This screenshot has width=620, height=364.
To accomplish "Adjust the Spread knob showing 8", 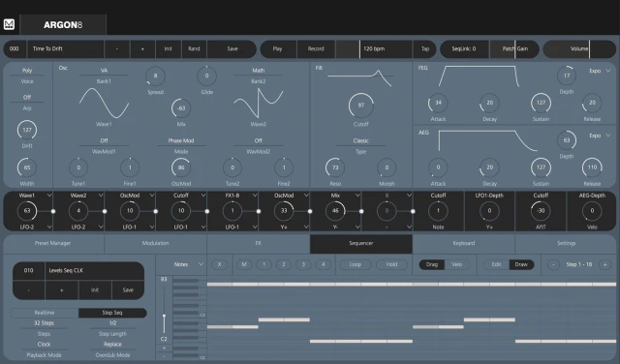I will click(x=155, y=76).
